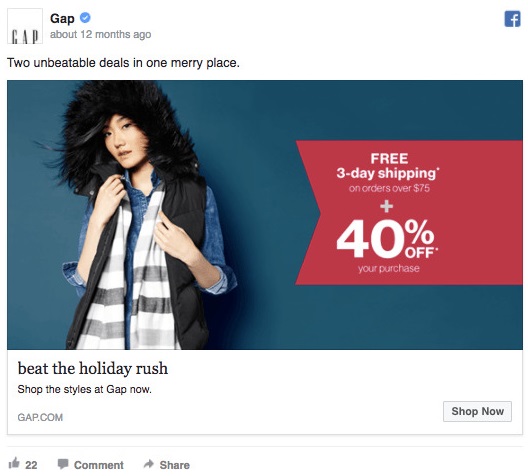Click 'Shop the styles at Gap now' text
This screenshot has height=476, width=528.
[85, 389]
